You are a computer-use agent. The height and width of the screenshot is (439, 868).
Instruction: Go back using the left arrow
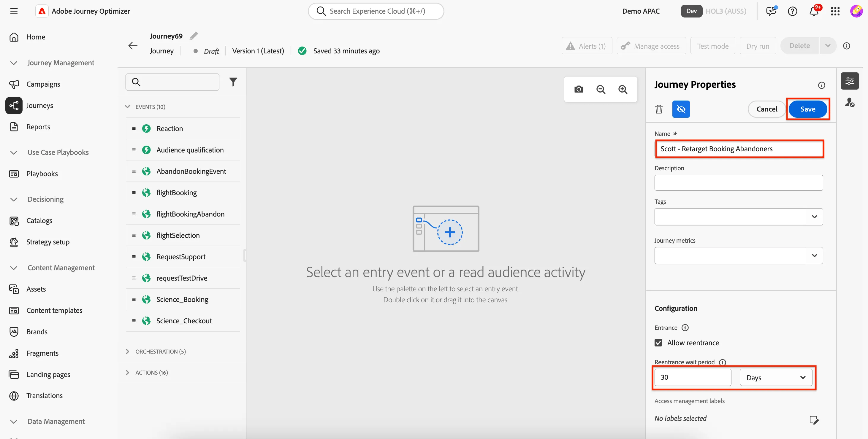pyautogui.click(x=133, y=45)
